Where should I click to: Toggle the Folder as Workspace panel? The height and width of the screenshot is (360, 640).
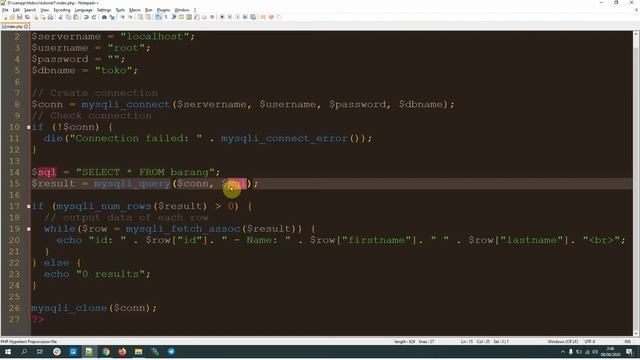pyautogui.click(x=204, y=17)
